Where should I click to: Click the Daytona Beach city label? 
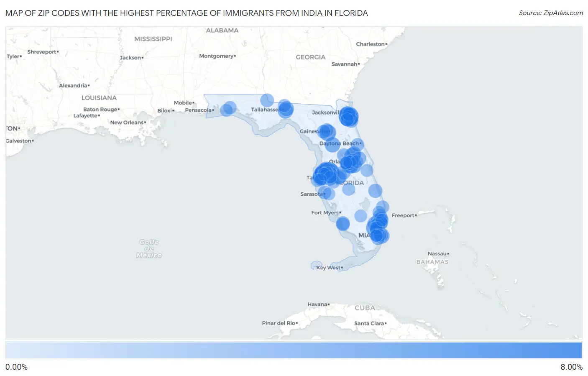(x=340, y=143)
